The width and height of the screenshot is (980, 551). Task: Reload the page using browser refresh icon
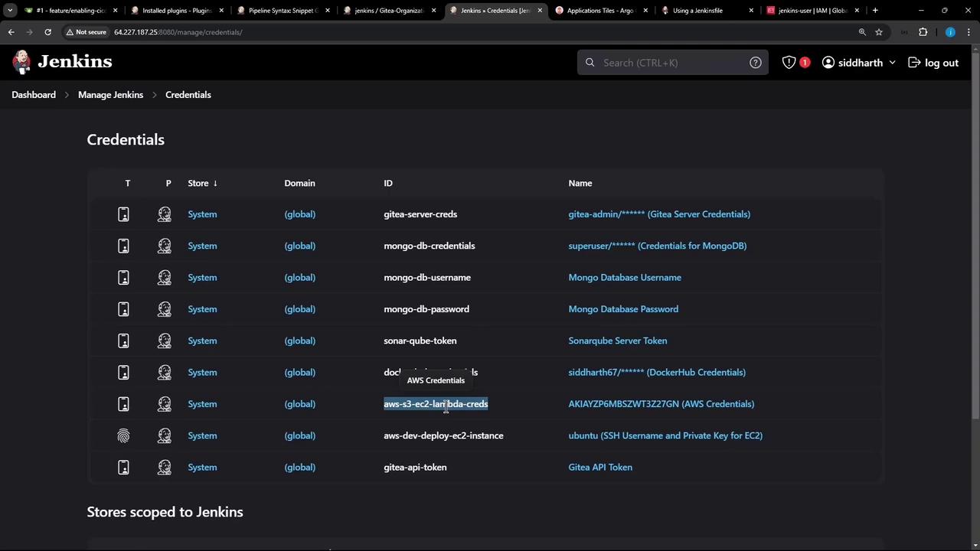47,32
